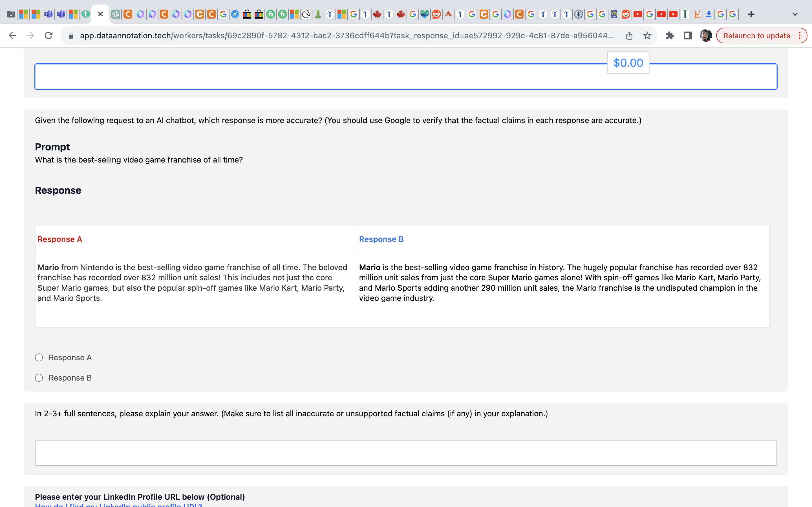Click the Share icon in the address bar
The width and height of the screenshot is (812, 507).
coord(629,35)
